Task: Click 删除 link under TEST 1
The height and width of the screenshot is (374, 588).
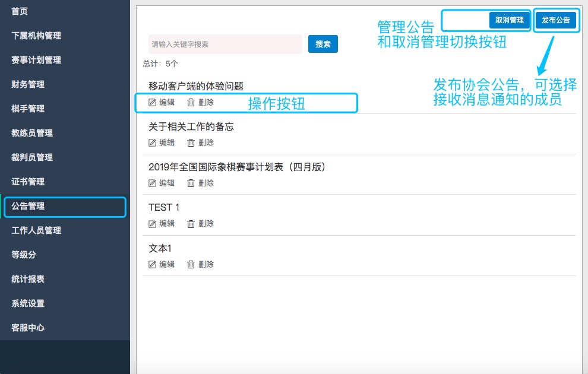Action: click(206, 224)
